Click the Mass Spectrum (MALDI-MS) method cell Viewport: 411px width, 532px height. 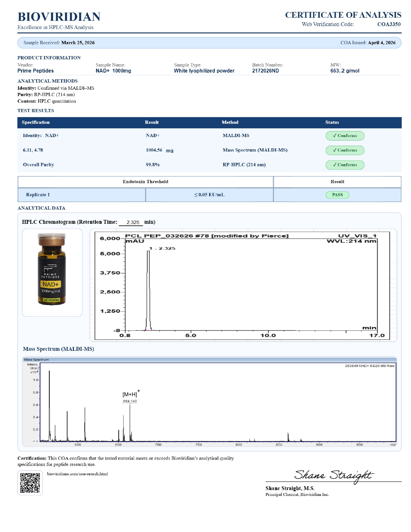pos(255,150)
